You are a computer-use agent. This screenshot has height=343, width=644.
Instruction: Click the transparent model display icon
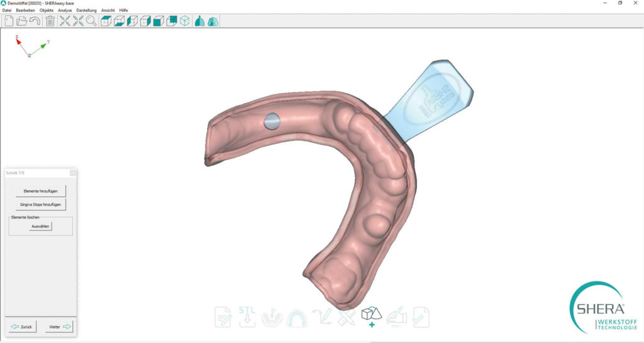pos(213,21)
